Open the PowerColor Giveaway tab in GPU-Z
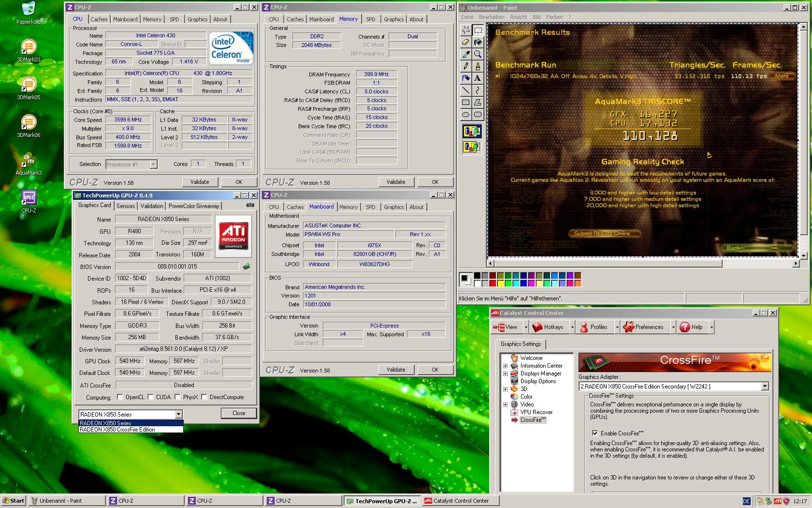Screen dimensions: 812x508 coord(194,206)
